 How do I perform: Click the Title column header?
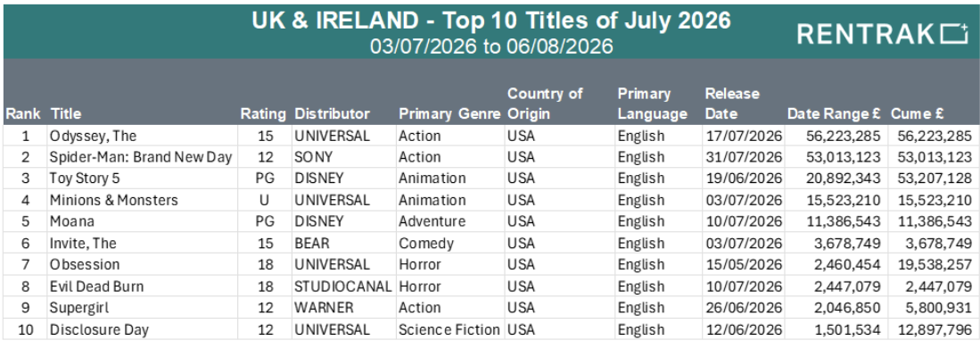point(66,114)
